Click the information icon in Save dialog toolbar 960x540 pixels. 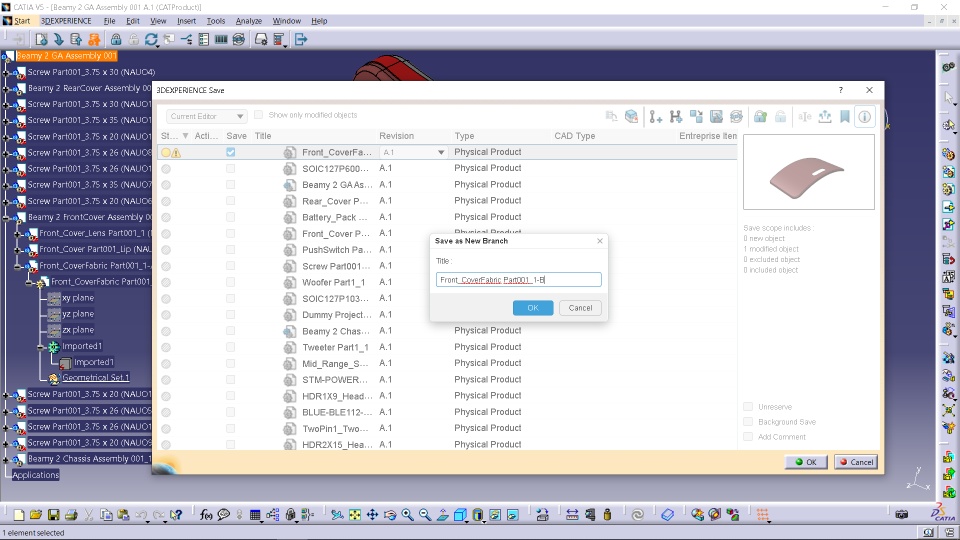coord(864,116)
